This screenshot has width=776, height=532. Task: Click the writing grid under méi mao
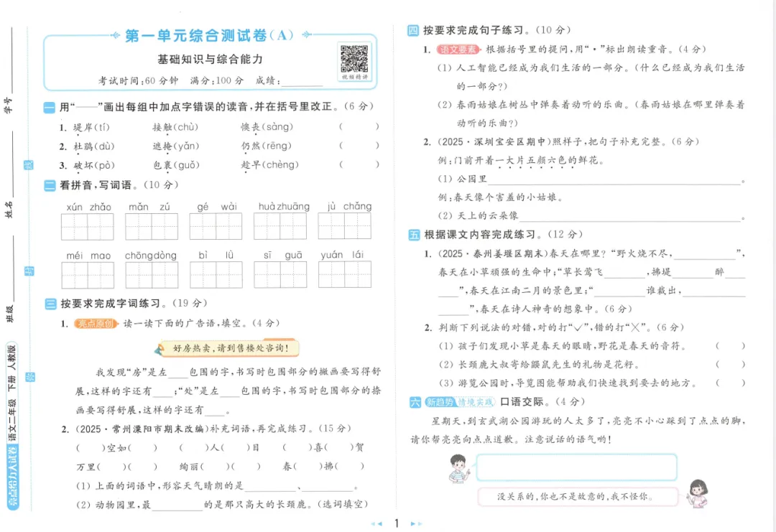tap(88, 275)
